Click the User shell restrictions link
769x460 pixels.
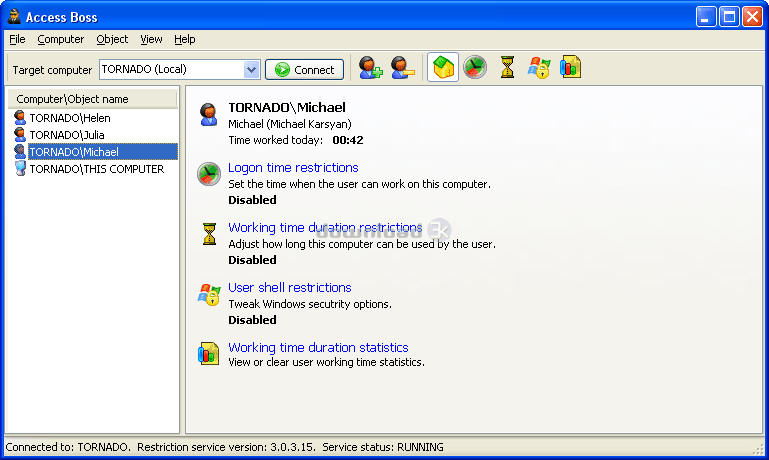click(290, 288)
